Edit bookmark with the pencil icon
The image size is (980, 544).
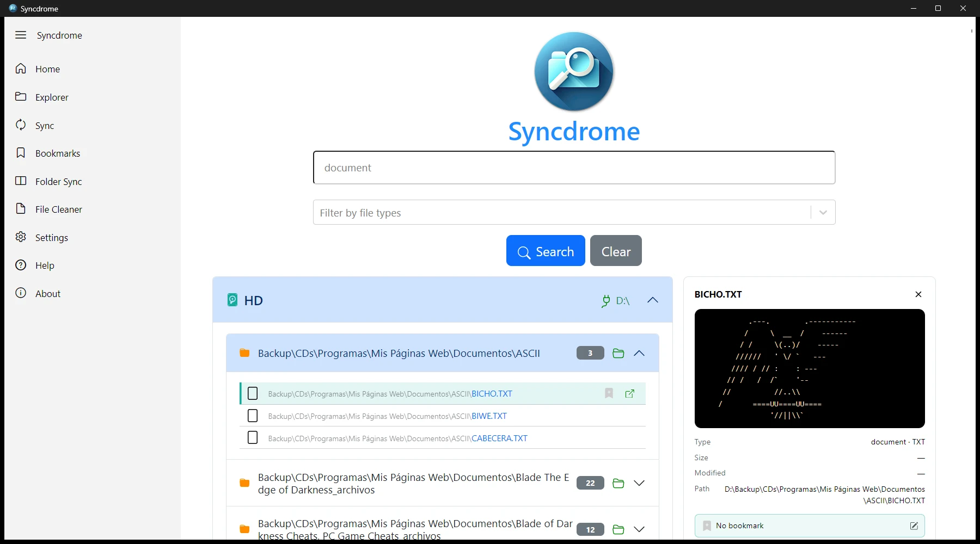914,526
